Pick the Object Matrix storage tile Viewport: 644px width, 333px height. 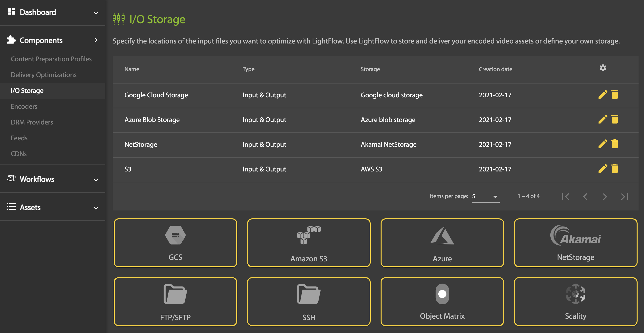click(442, 301)
